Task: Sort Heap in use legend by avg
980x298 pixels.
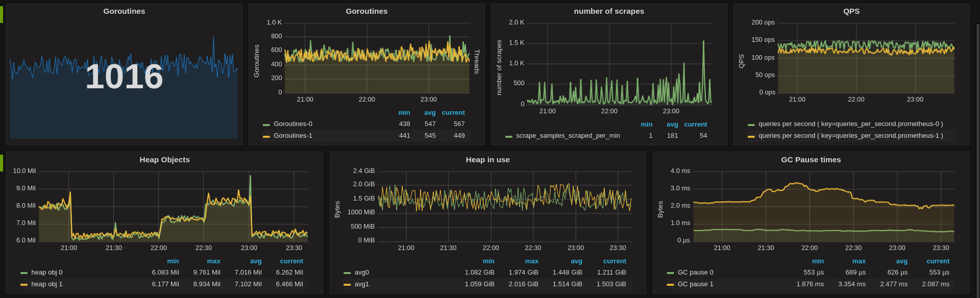Action: point(576,261)
